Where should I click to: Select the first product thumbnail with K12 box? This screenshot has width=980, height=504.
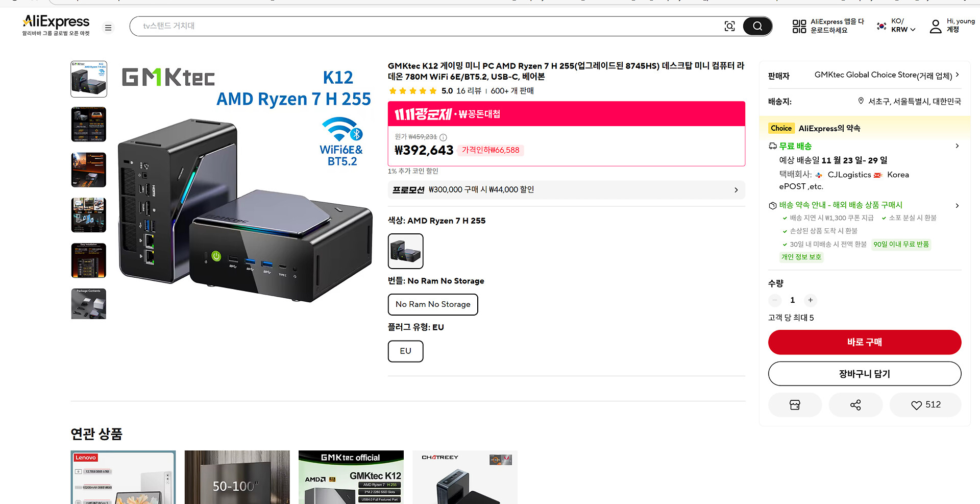[89, 79]
